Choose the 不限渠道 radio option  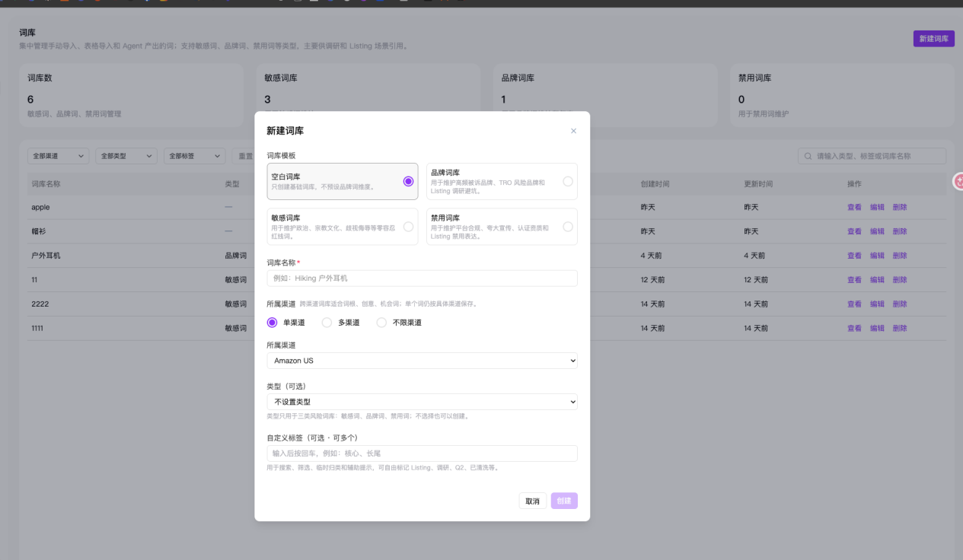(x=381, y=323)
